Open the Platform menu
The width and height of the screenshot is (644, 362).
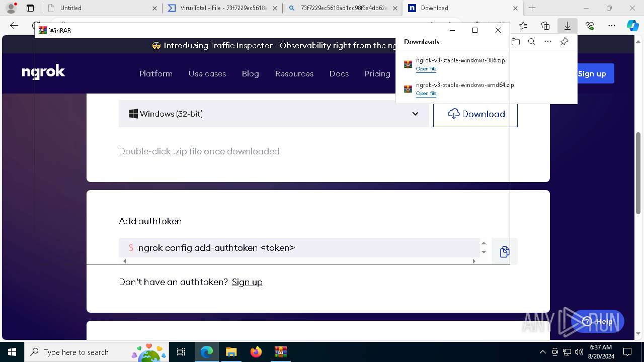pyautogui.click(x=156, y=73)
